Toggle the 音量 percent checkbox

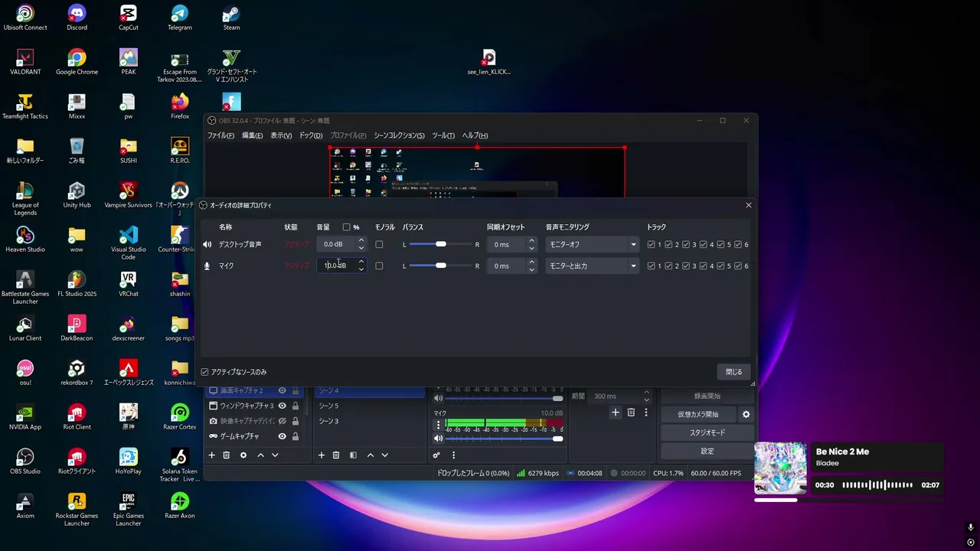pos(346,227)
